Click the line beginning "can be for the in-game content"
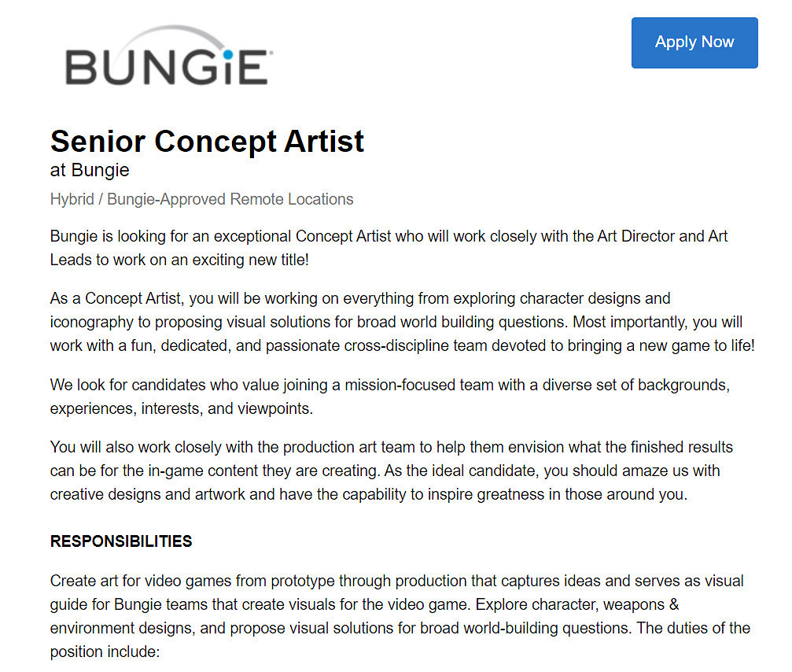792x672 pixels. (x=385, y=471)
